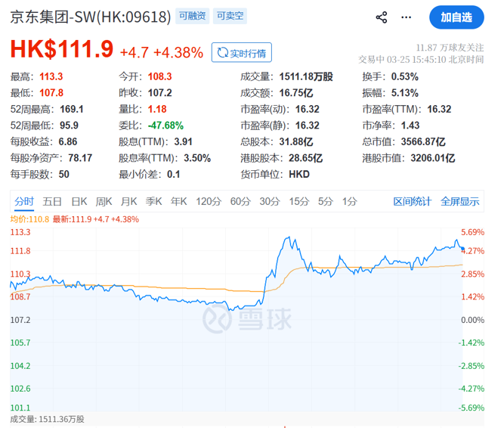
Task: Select the 1分 interval tab
Action: pos(349,201)
